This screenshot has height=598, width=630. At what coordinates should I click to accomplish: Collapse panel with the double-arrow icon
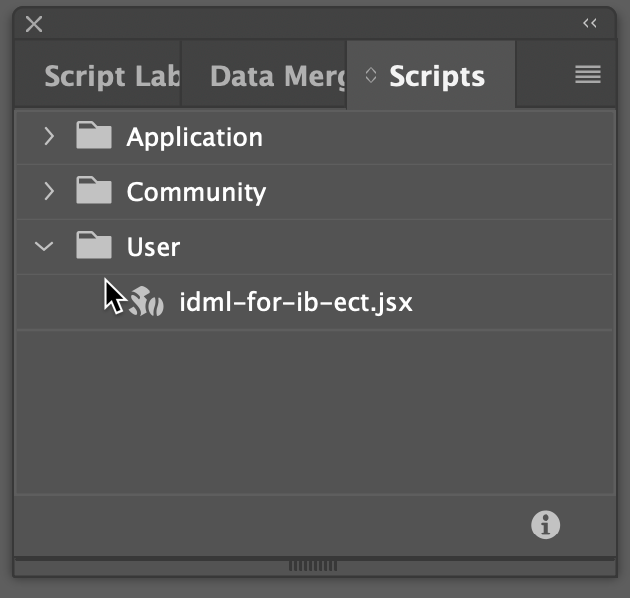coord(590,23)
